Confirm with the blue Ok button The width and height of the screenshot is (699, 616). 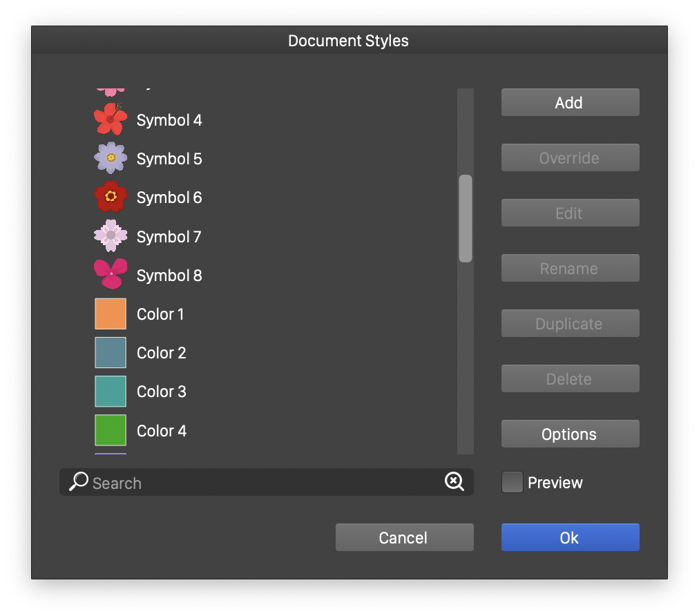pyautogui.click(x=570, y=537)
